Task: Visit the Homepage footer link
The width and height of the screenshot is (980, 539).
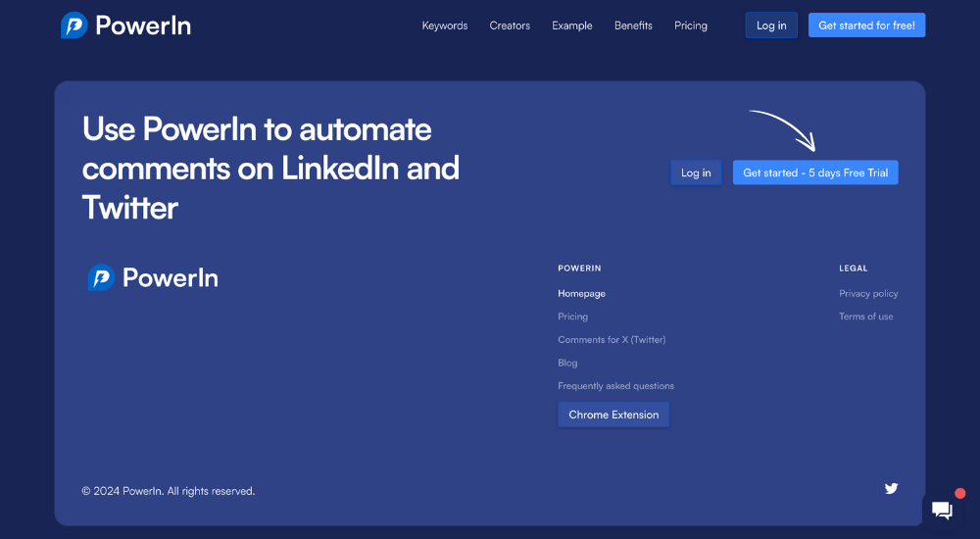Action: [x=581, y=293]
